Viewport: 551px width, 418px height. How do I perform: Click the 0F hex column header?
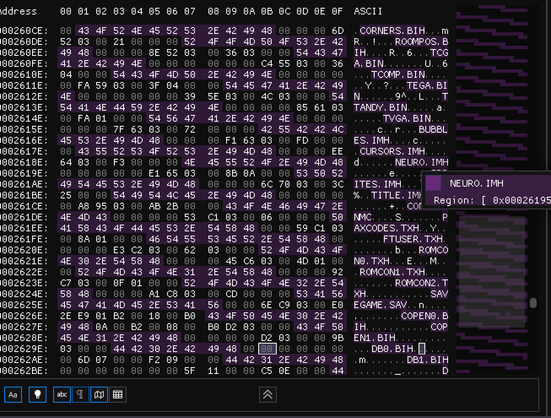(337, 11)
